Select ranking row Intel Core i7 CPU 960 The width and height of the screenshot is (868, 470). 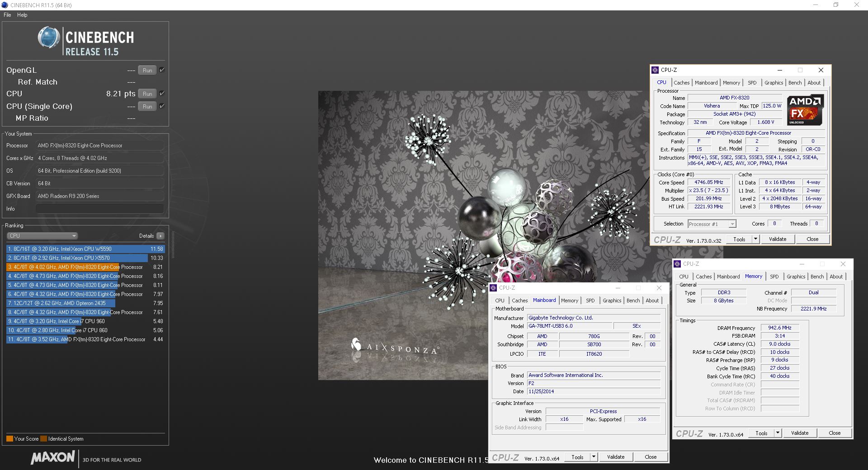click(x=85, y=321)
